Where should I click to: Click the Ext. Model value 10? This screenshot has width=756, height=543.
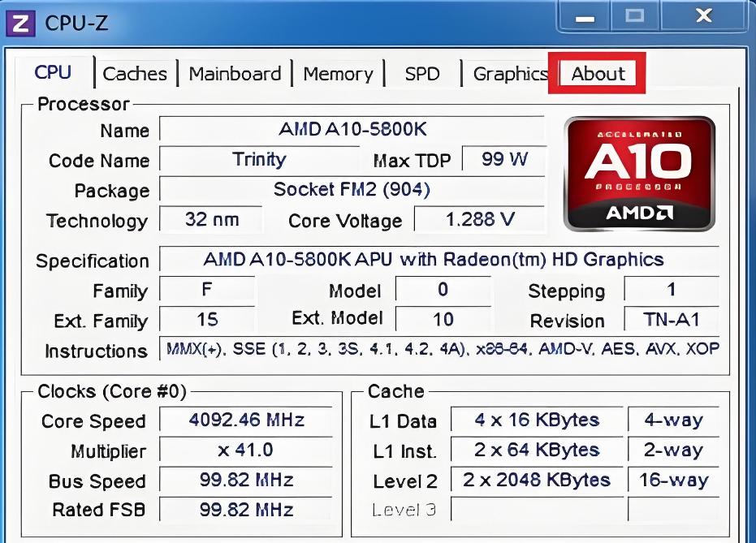click(443, 319)
